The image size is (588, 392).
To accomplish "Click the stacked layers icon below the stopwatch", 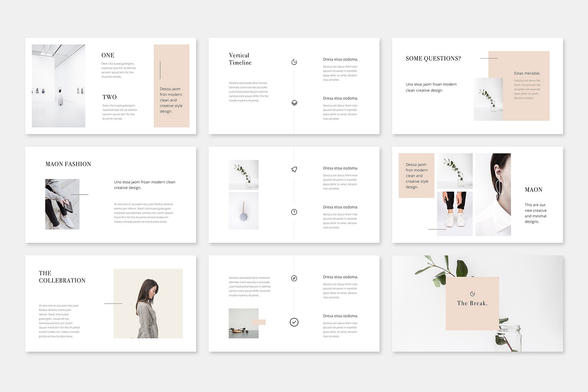I will coord(294,103).
